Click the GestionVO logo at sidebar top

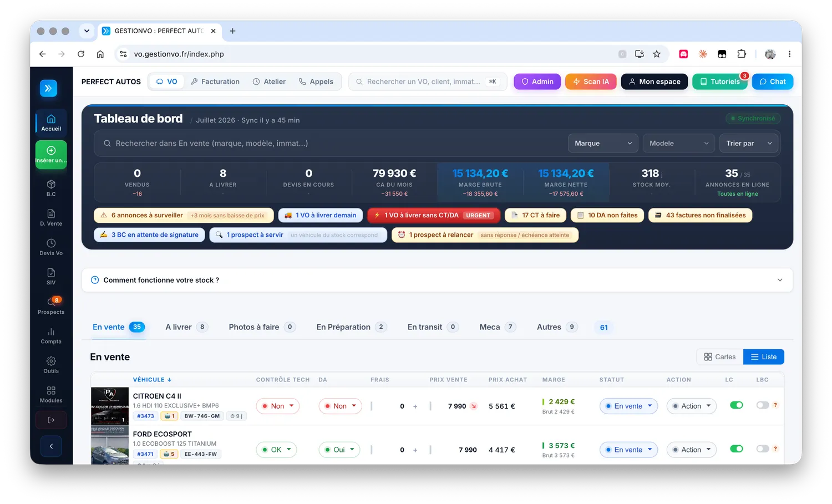pos(48,88)
